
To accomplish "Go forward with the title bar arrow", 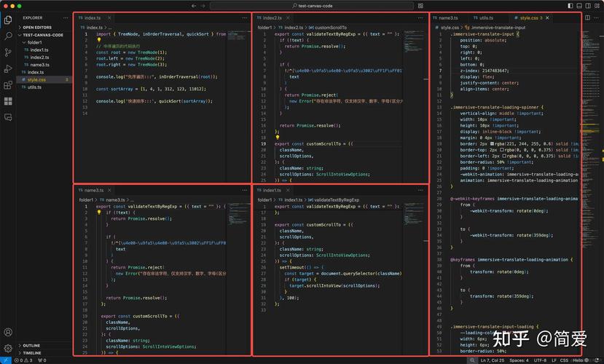I will pyautogui.click(x=203, y=6).
